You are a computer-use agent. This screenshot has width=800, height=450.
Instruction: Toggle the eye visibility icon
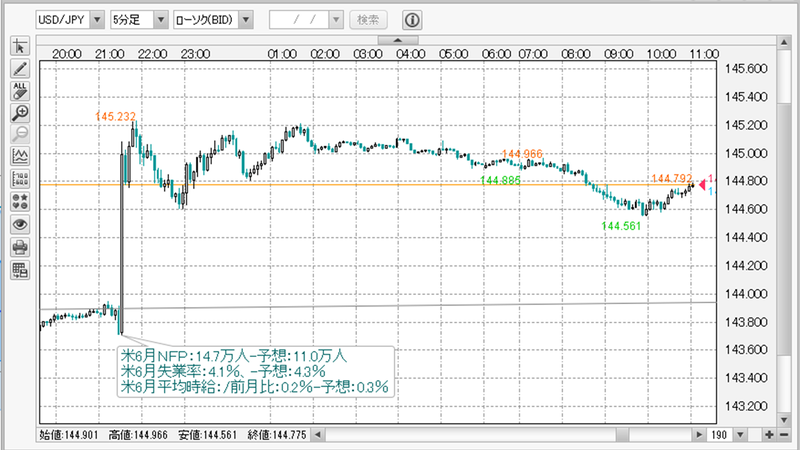(20, 224)
